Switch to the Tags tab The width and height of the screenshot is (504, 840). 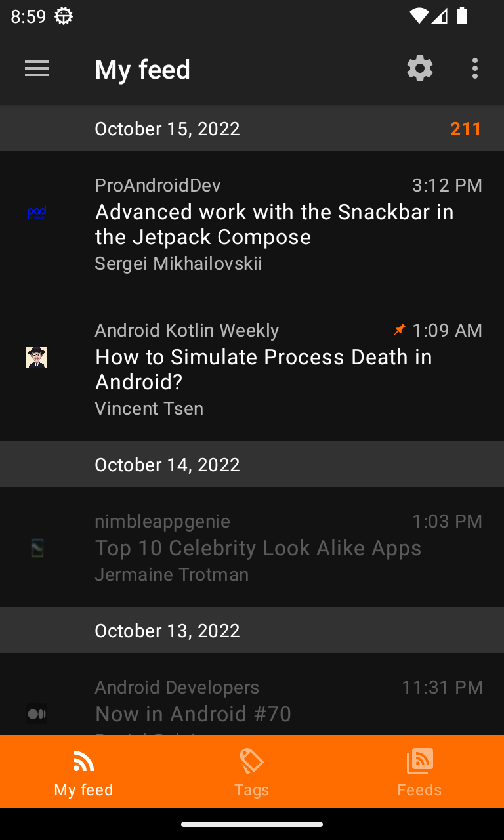click(x=252, y=772)
